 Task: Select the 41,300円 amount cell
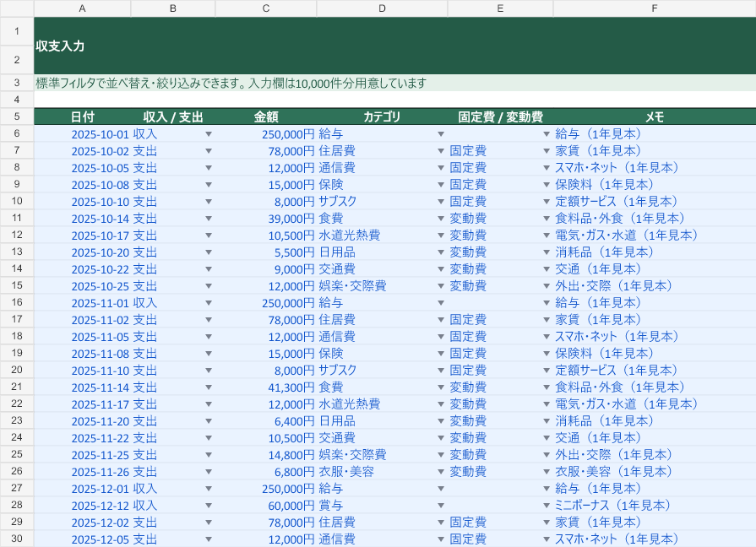tap(266, 387)
